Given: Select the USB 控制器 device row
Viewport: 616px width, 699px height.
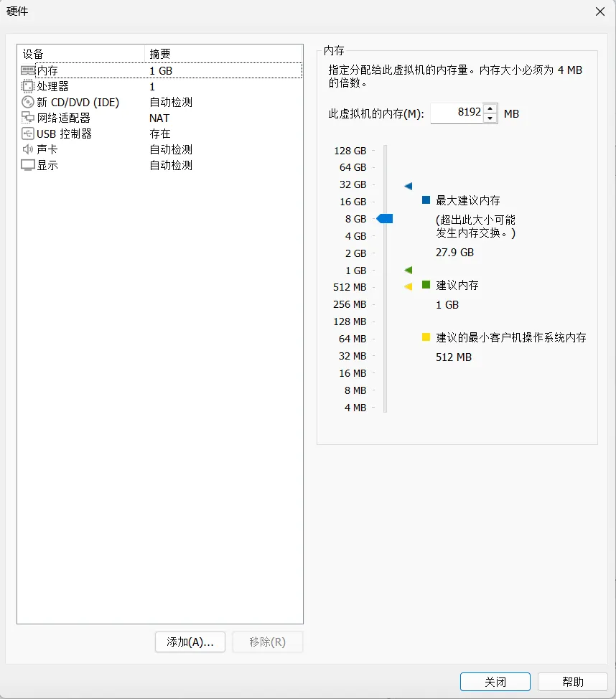Looking at the screenshot, I should click(x=159, y=133).
